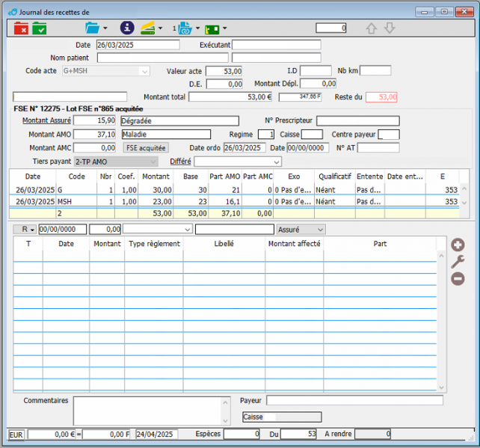480x448 pixels.
Task: Click the green validate cash register icon
Action: pyautogui.click(x=39, y=28)
